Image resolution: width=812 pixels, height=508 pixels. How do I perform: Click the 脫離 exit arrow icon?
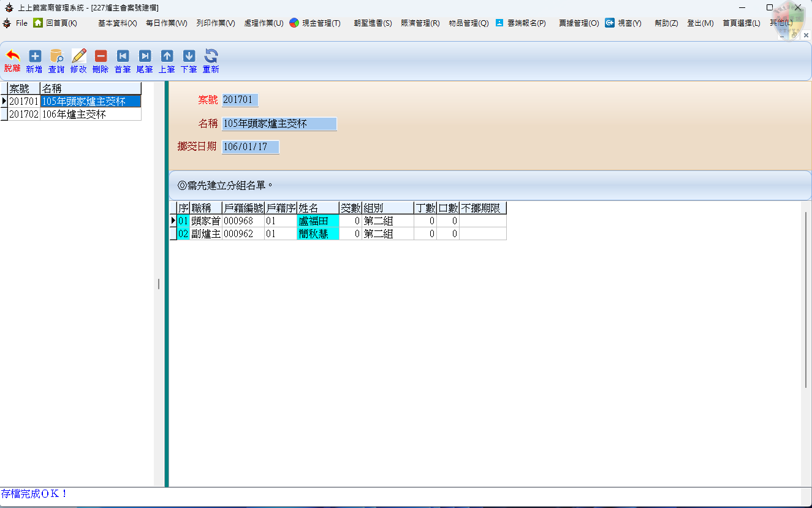[12, 56]
